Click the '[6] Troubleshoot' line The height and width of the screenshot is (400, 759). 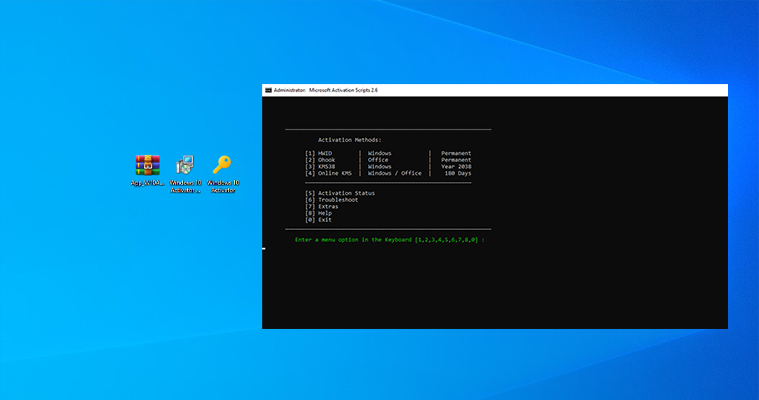point(332,200)
